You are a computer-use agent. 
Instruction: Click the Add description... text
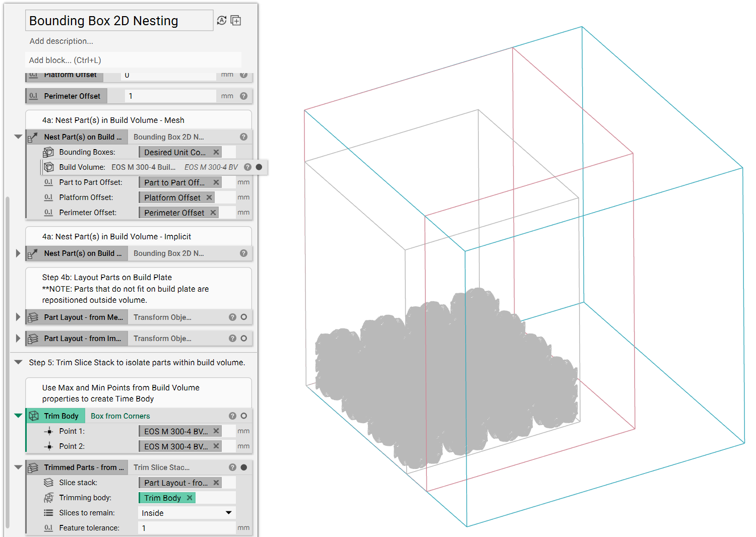(x=61, y=41)
